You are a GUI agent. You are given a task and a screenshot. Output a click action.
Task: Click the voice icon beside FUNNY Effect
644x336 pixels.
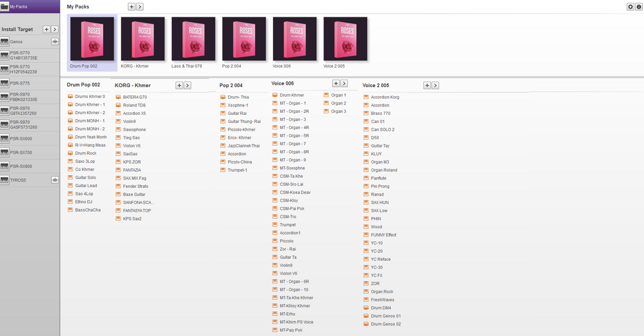[366, 235]
